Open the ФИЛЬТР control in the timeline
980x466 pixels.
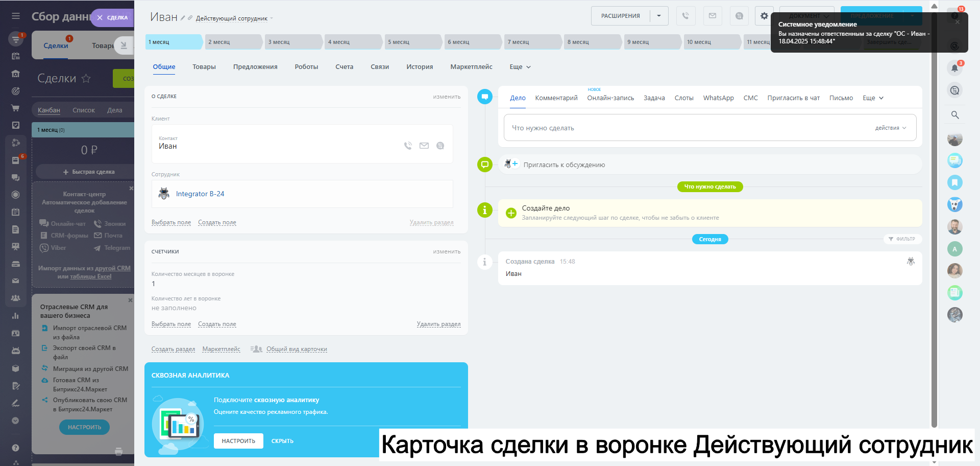902,239
